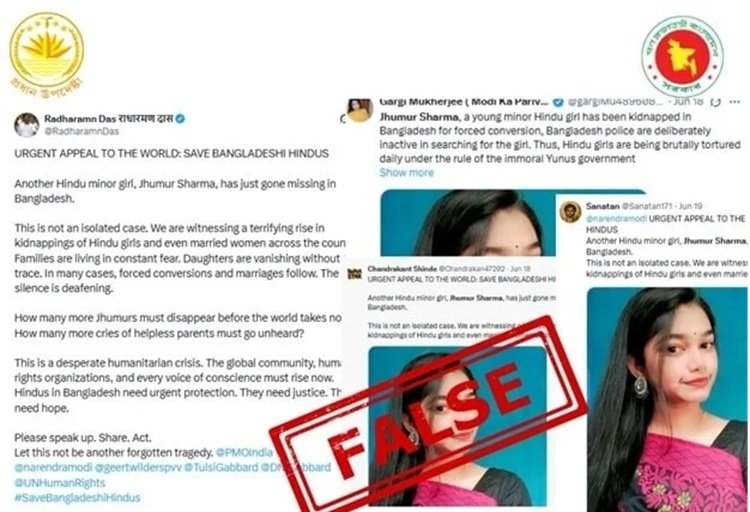The width and height of the screenshot is (750, 512).
Task: Click the #SaveBangladeshiHindus hashtag
Action: click(x=77, y=498)
